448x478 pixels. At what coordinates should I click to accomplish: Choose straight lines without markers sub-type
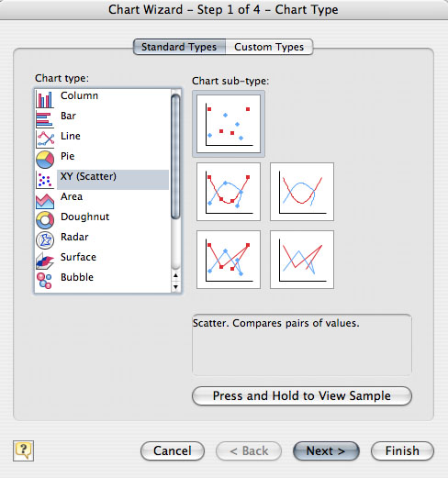click(x=302, y=260)
